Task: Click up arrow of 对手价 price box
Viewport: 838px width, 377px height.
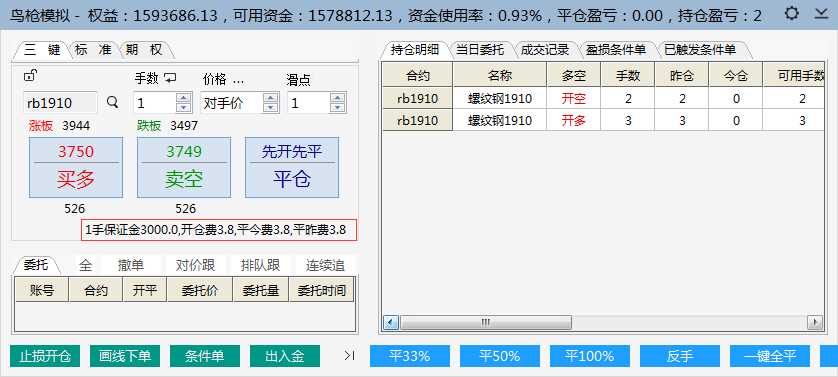Action: coord(270,98)
